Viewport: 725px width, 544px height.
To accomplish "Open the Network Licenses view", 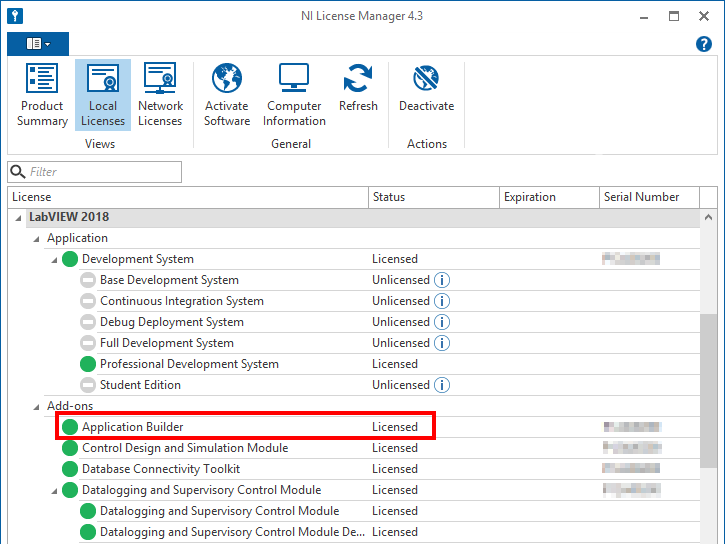I will click(160, 95).
